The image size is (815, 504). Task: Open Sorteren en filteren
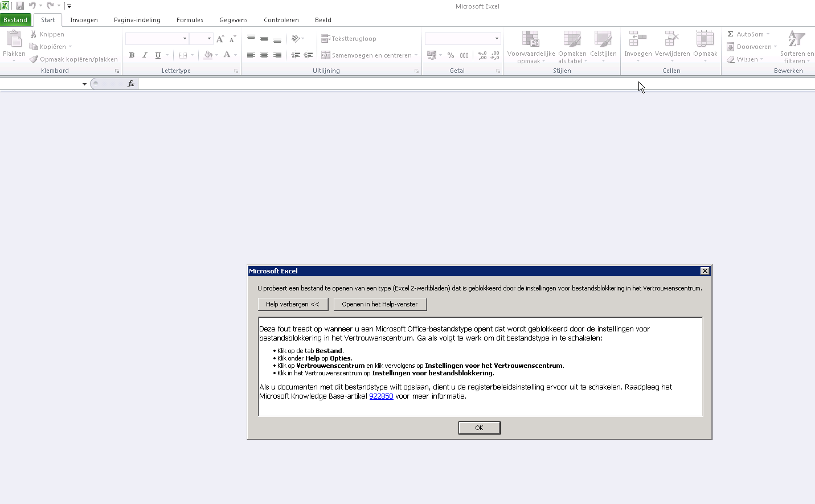(x=797, y=47)
